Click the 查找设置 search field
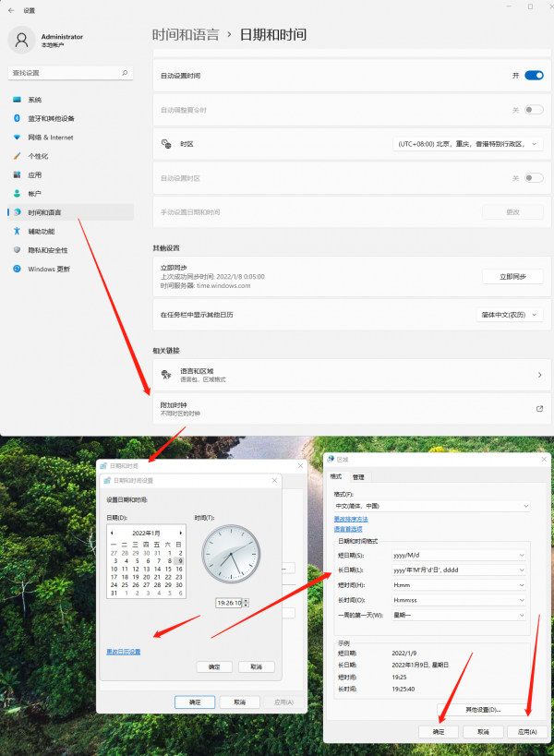 tap(70, 73)
